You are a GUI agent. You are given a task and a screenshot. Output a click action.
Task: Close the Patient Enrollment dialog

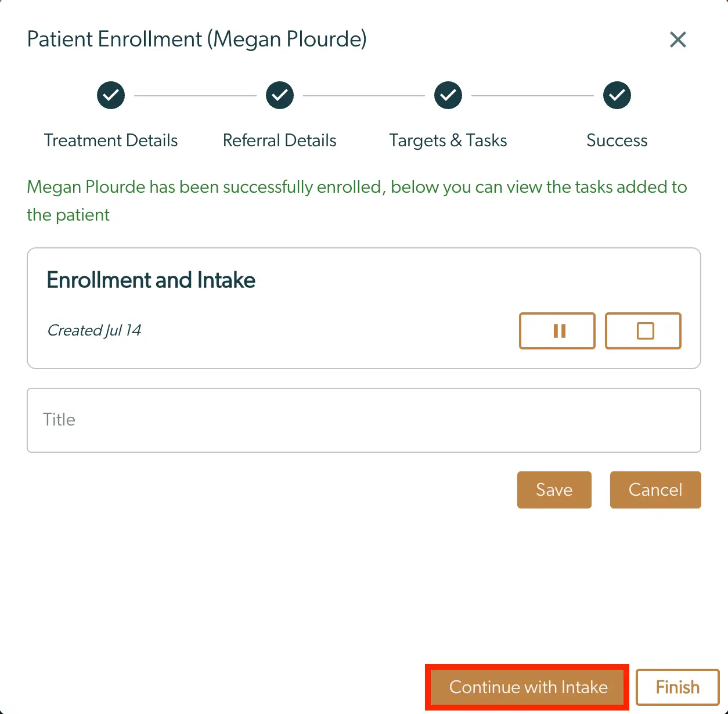tap(677, 39)
